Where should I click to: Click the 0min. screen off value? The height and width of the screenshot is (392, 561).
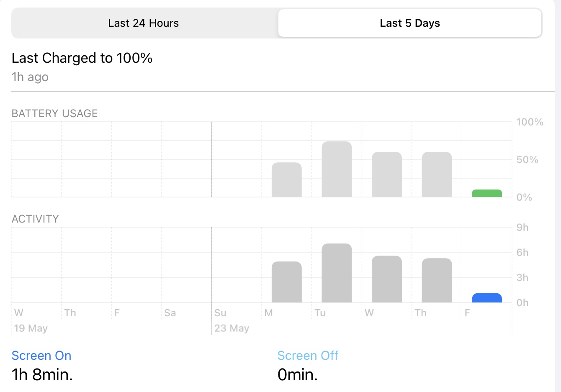tap(297, 374)
